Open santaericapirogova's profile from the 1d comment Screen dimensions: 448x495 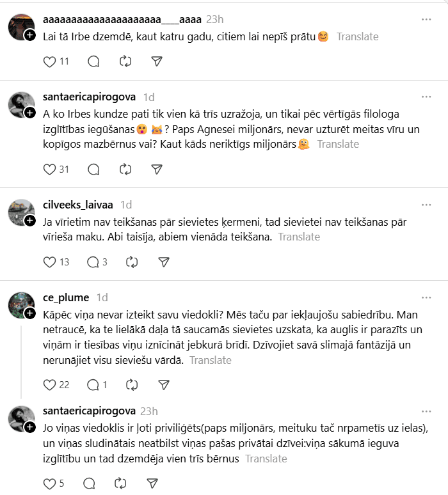click(x=89, y=97)
